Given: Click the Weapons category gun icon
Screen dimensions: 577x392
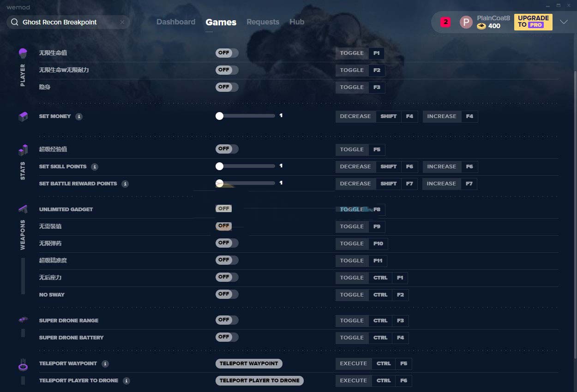Looking at the screenshot, I should [23, 209].
